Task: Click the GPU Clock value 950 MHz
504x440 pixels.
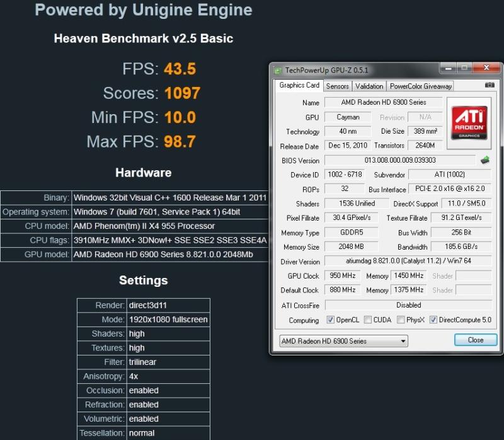Action: (342, 275)
